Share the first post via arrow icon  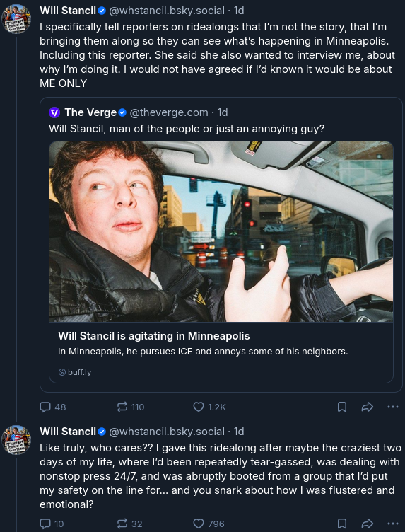tap(368, 407)
